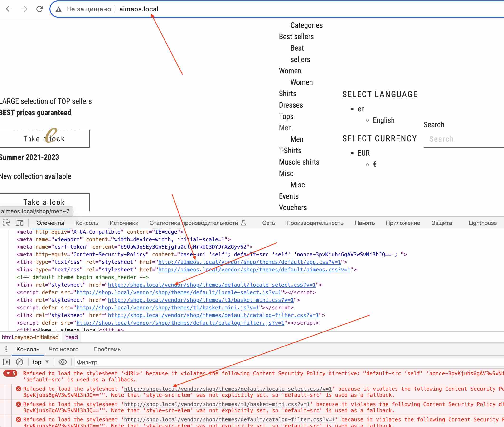The image size is (504, 427).
Task: Open the Dresses category link
Action: point(291,105)
